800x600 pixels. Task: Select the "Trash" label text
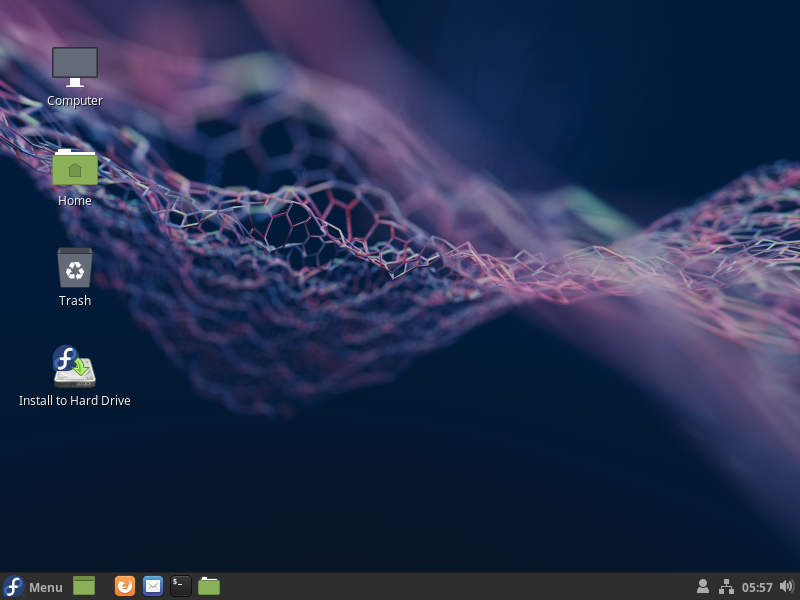(x=75, y=301)
